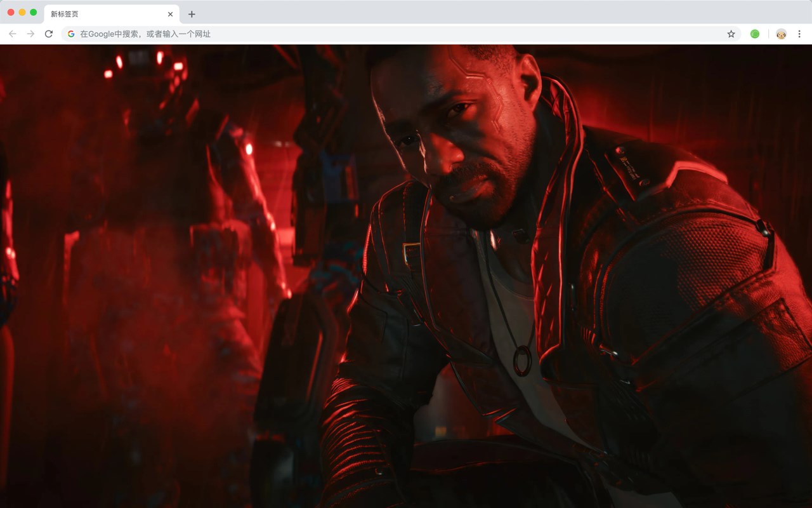Click the Google logo in address bar

click(x=71, y=34)
